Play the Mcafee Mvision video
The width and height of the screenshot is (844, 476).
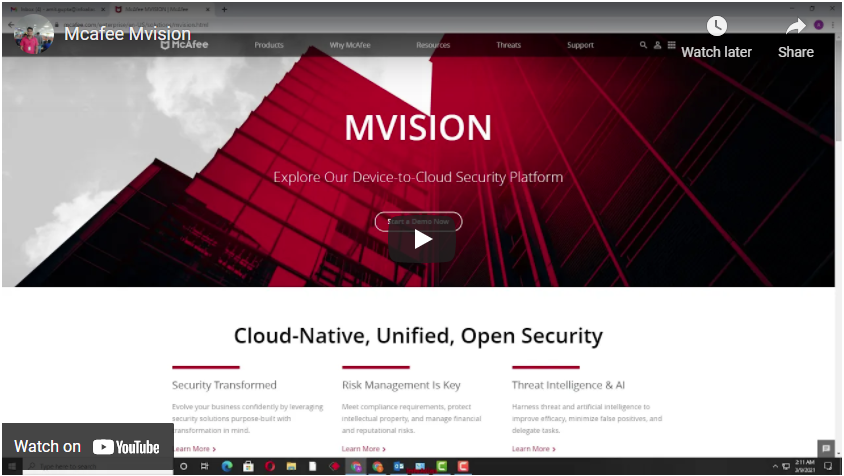click(x=422, y=239)
